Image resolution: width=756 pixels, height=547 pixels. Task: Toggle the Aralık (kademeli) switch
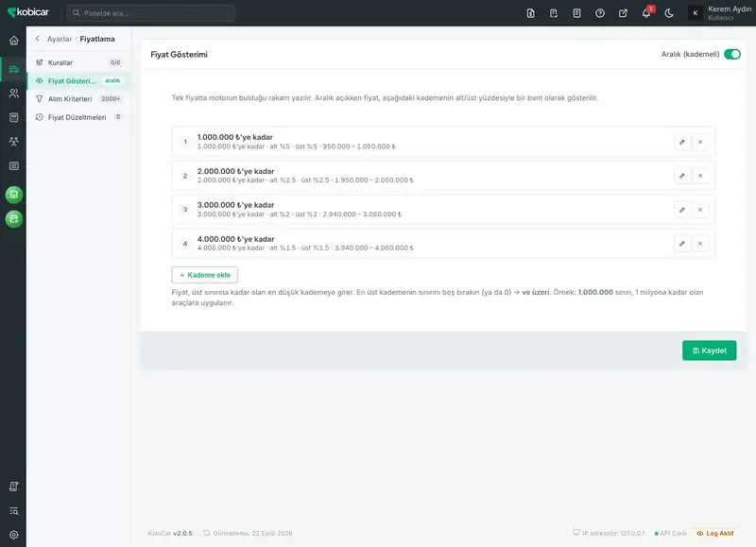731,54
